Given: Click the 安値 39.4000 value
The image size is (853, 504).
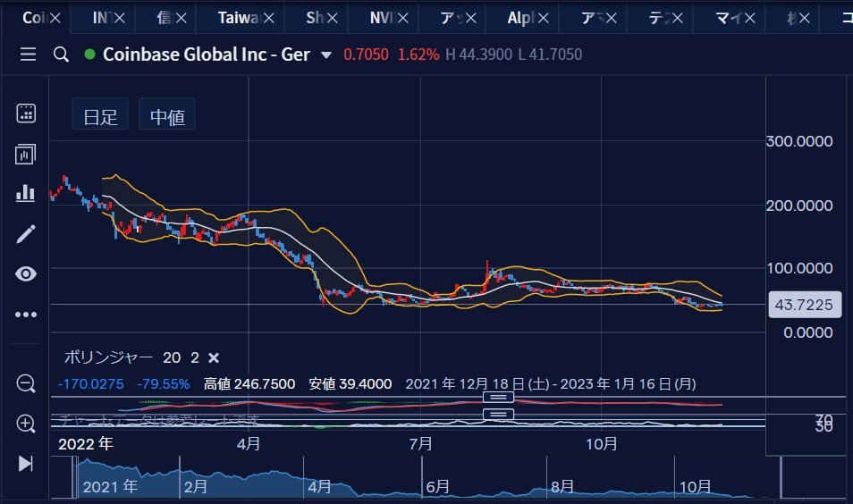Looking at the screenshot, I should pos(350,384).
